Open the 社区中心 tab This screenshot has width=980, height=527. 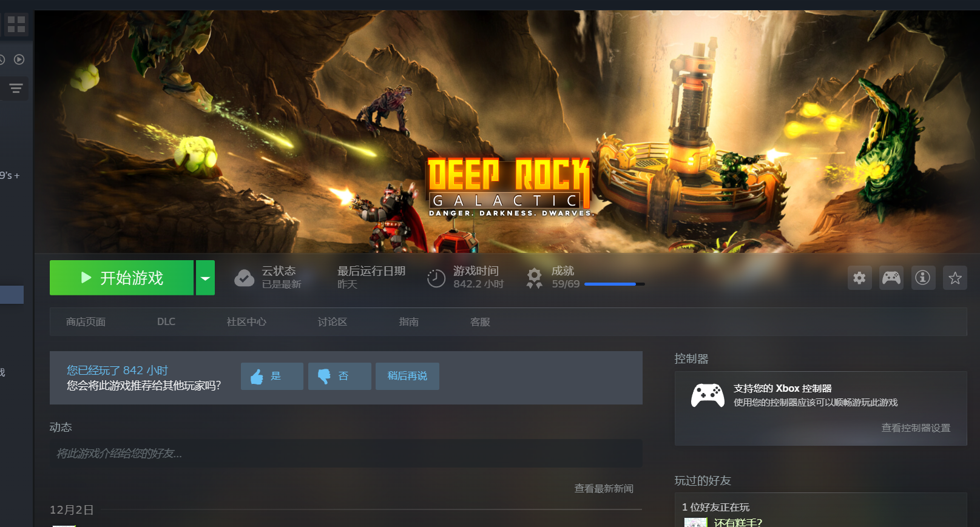[x=246, y=322]
